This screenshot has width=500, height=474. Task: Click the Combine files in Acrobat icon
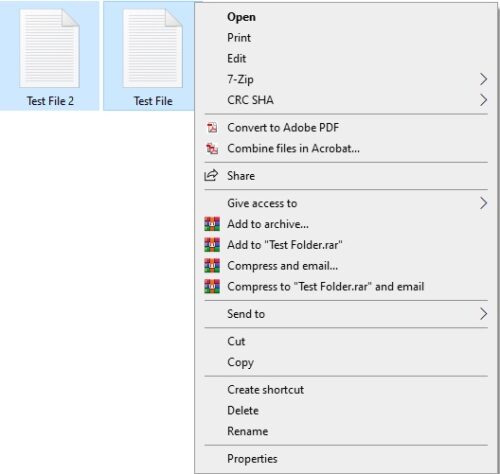[212, 148]
